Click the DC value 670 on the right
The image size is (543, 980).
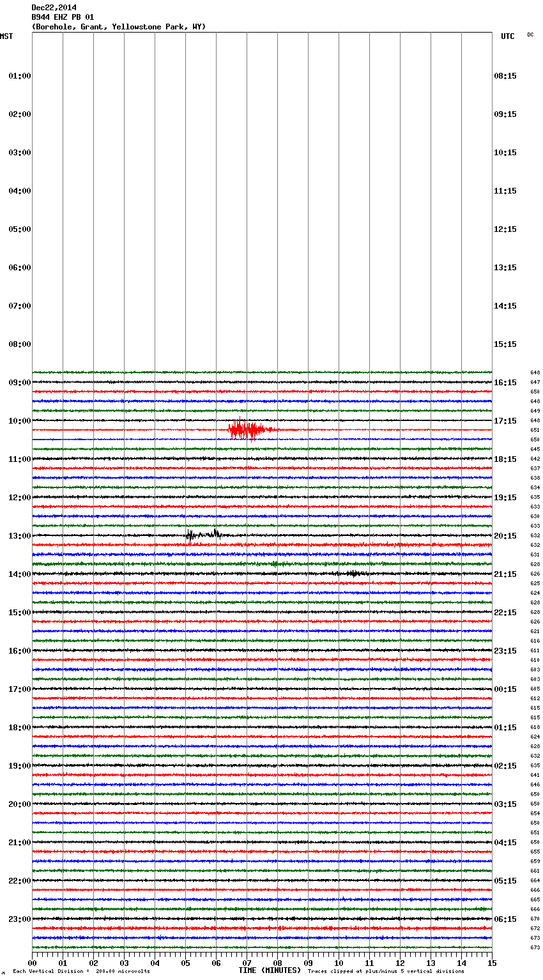(x=535, y=919)
